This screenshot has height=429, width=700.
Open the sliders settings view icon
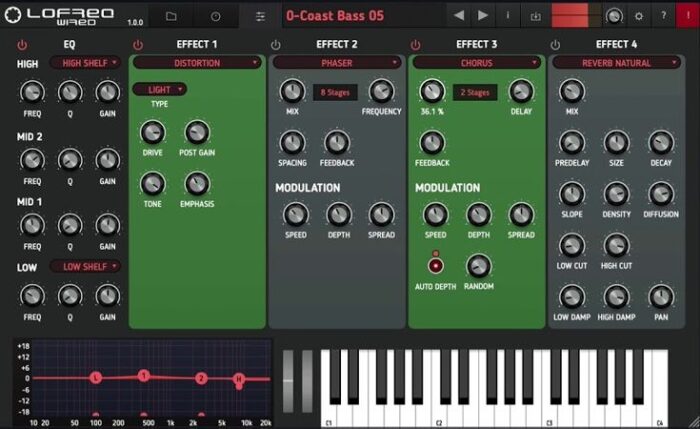261,16
